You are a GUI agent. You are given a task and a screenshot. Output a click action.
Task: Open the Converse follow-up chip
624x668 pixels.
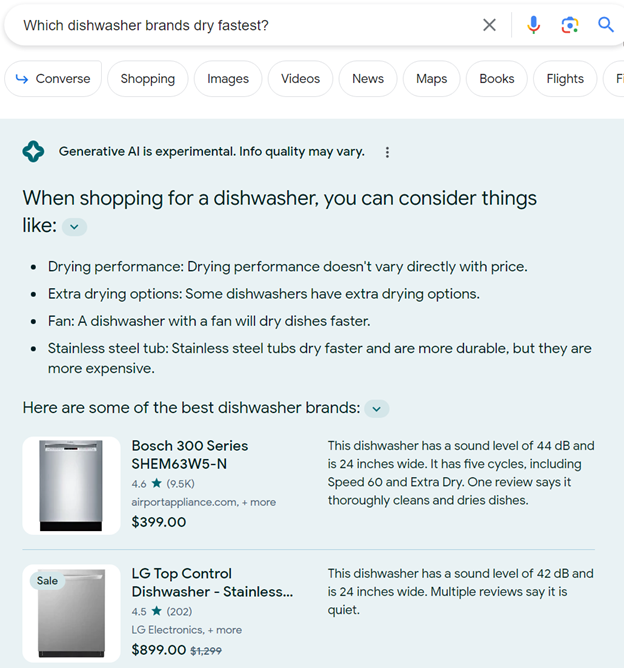pos(54,79)
